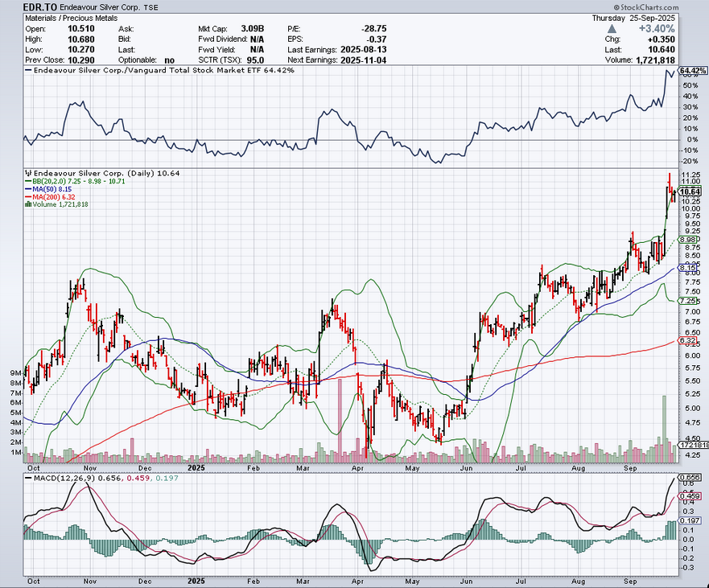The height and width of the screenshot is (588, 709).
Task: Select the MA(200) legend entry
Action: click(x=56, y=196)
